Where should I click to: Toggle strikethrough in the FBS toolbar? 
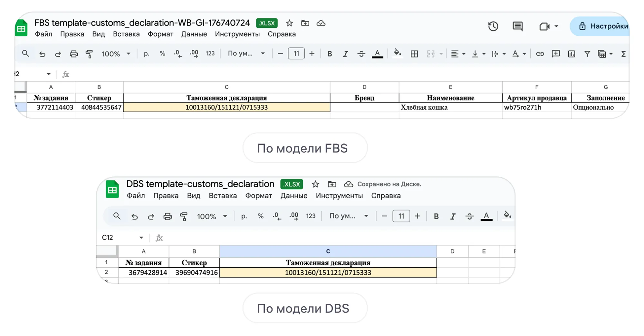pos(361,54)
